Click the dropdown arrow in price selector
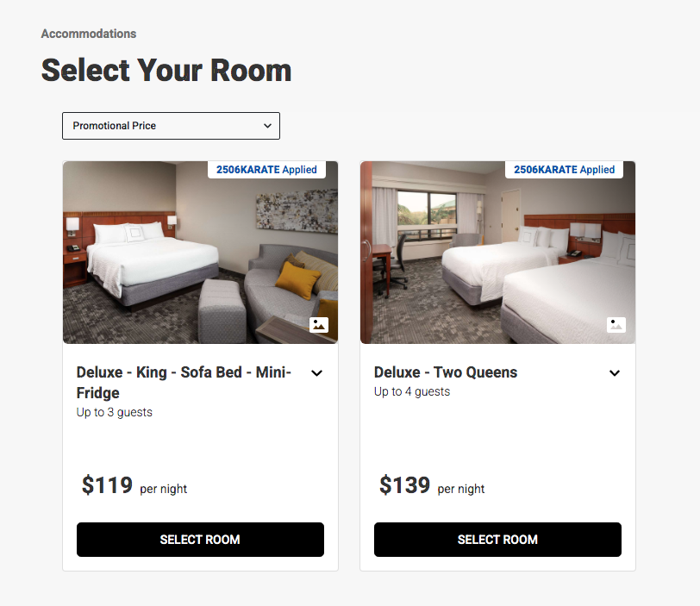 267,126
